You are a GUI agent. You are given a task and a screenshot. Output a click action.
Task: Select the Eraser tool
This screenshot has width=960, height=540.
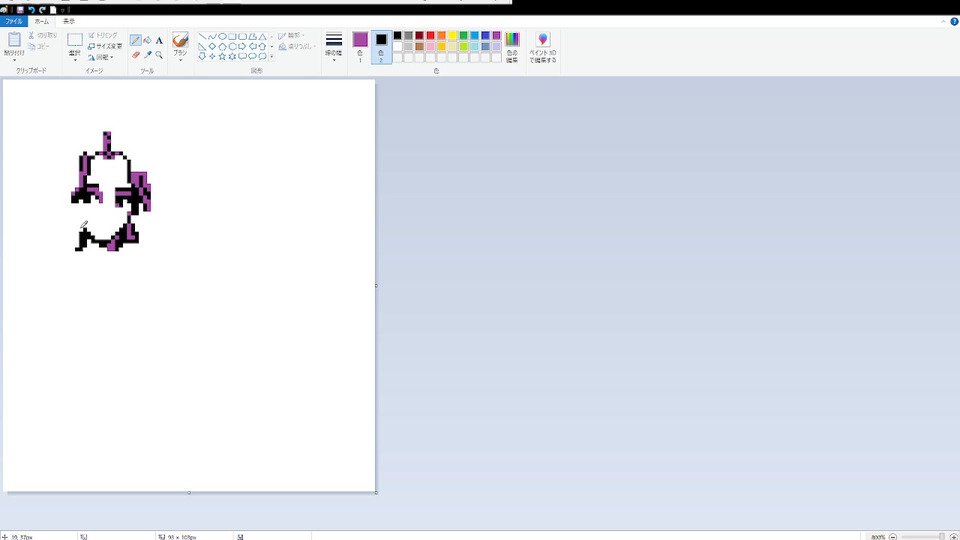(136, 55)
